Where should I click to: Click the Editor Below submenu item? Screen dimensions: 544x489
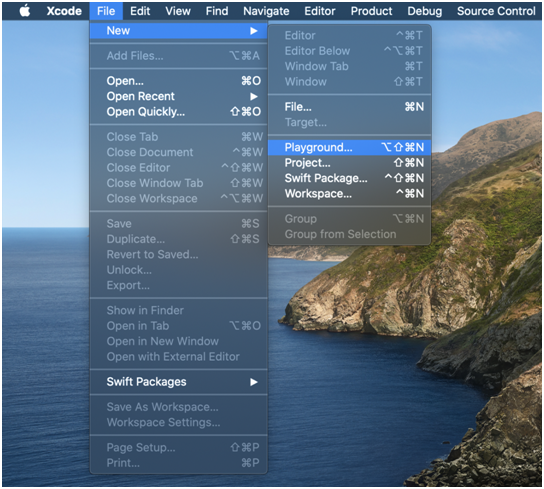coord(349,51)
